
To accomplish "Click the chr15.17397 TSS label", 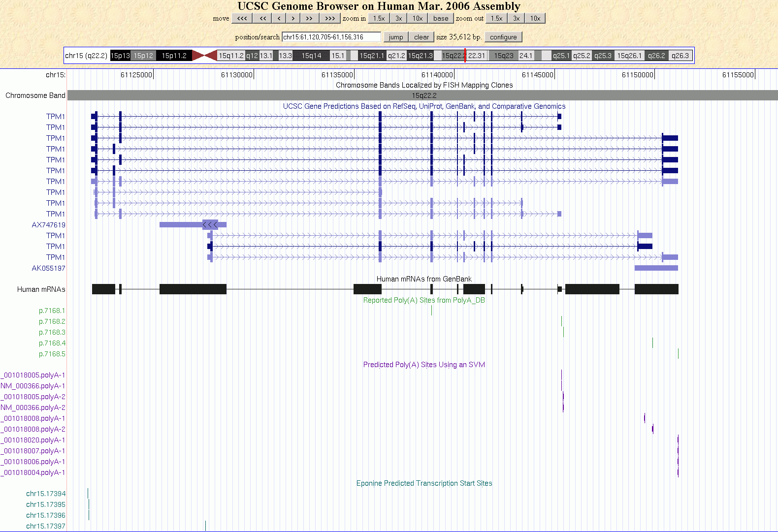I will (46, 526).
